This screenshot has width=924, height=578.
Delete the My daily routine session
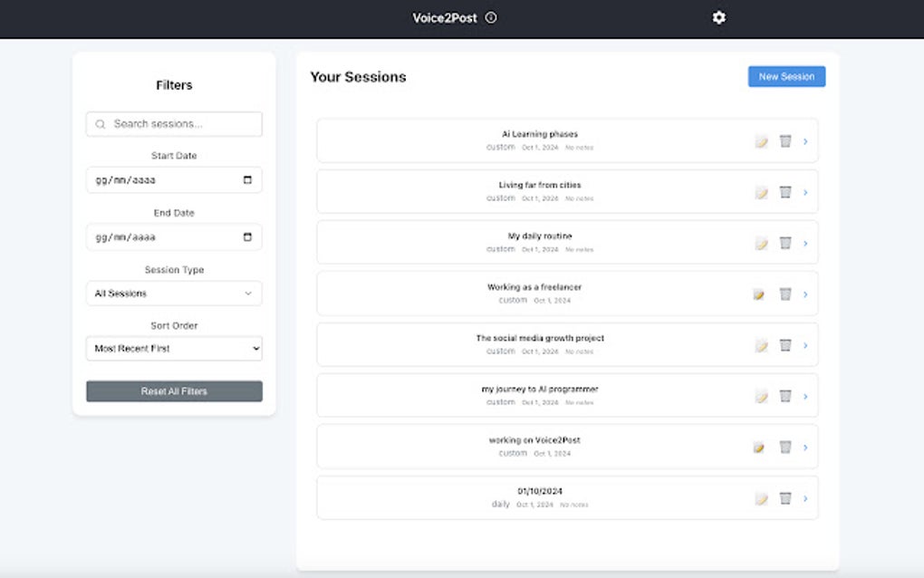[x=785, y=243]
